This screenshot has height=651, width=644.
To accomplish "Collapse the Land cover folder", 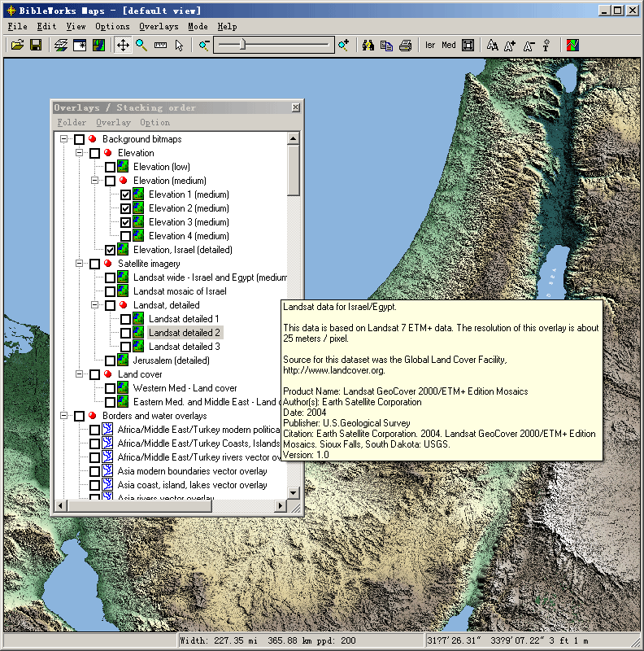I will coord(79,374).
